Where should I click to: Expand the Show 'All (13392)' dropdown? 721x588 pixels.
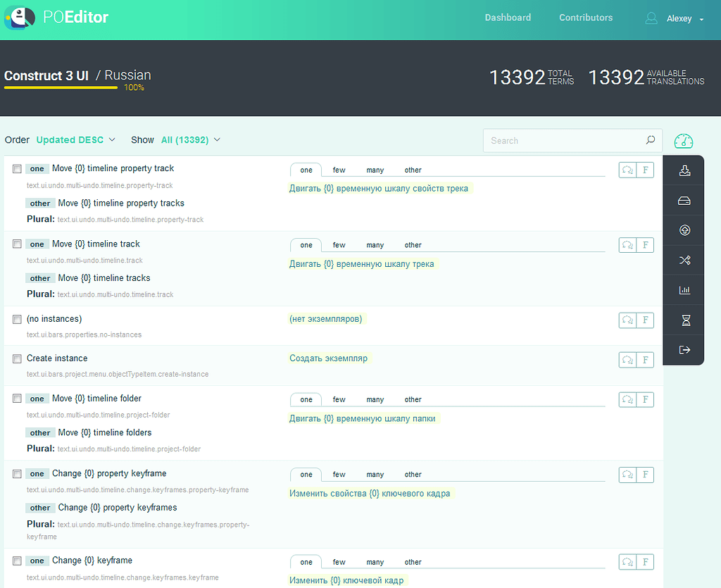coord(185,140)
